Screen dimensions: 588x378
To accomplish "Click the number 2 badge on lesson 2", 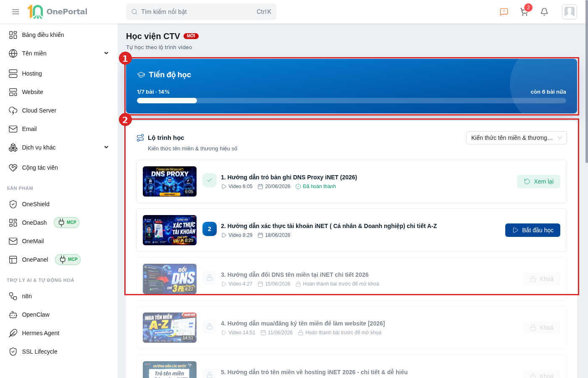I will (x=210, y=229).
